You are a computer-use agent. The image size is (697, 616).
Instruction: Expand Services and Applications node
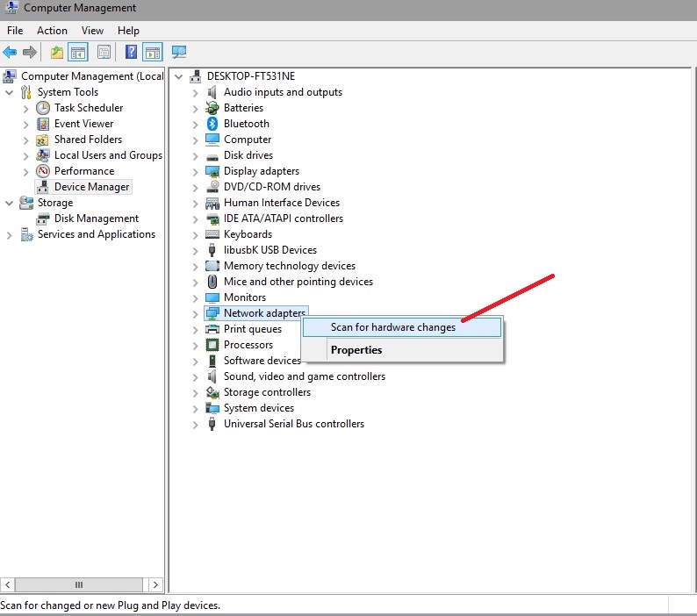click(9, 234)
